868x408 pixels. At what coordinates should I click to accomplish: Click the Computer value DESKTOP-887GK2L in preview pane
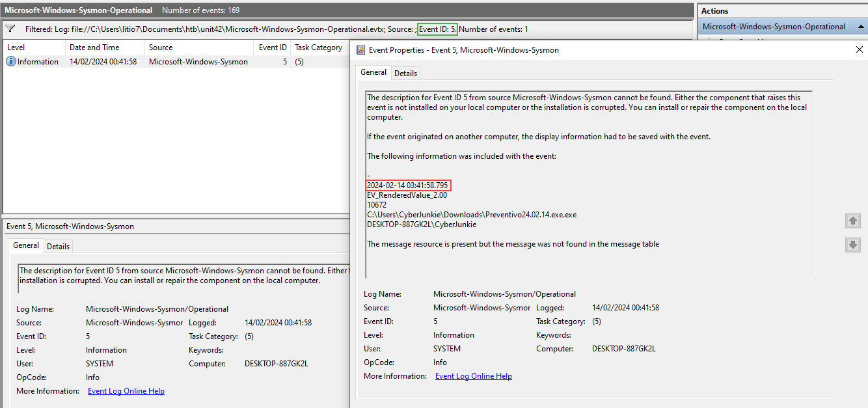click(x=277, y=364)
